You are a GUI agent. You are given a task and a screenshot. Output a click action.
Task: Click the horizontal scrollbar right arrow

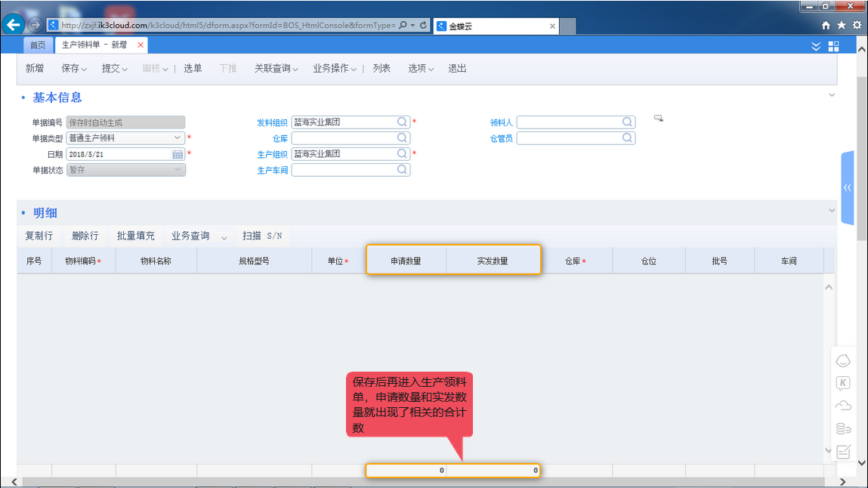[x=842, y=482]
